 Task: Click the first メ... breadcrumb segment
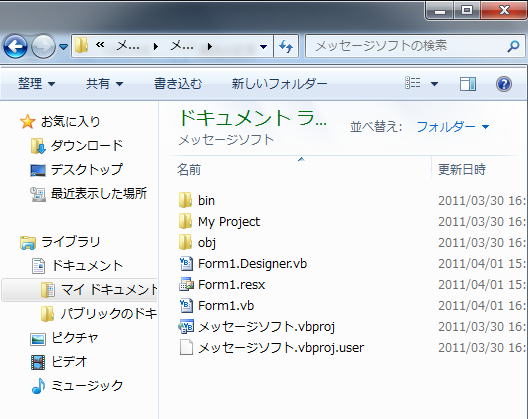click(128, 46)
